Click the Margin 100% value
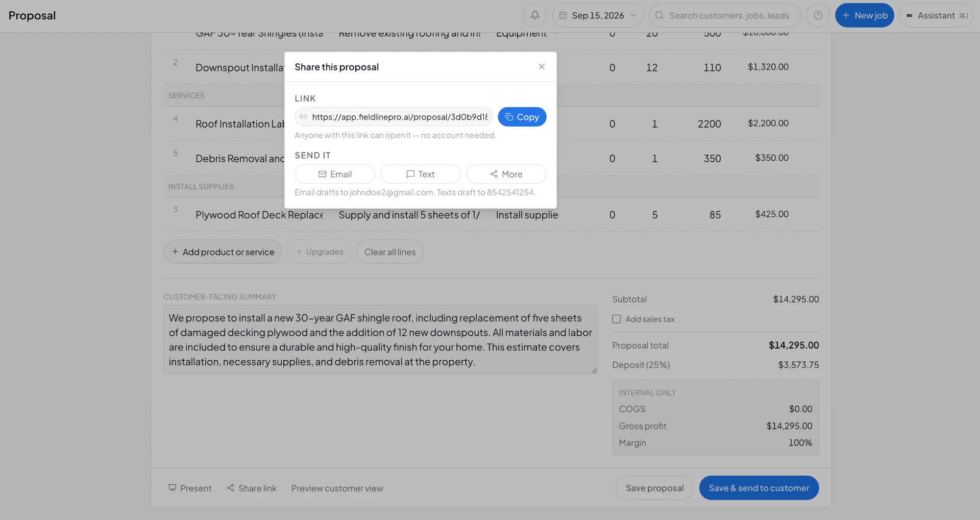Image resolution: width=980 pixels, height=520 pixels. coord(800,443)
